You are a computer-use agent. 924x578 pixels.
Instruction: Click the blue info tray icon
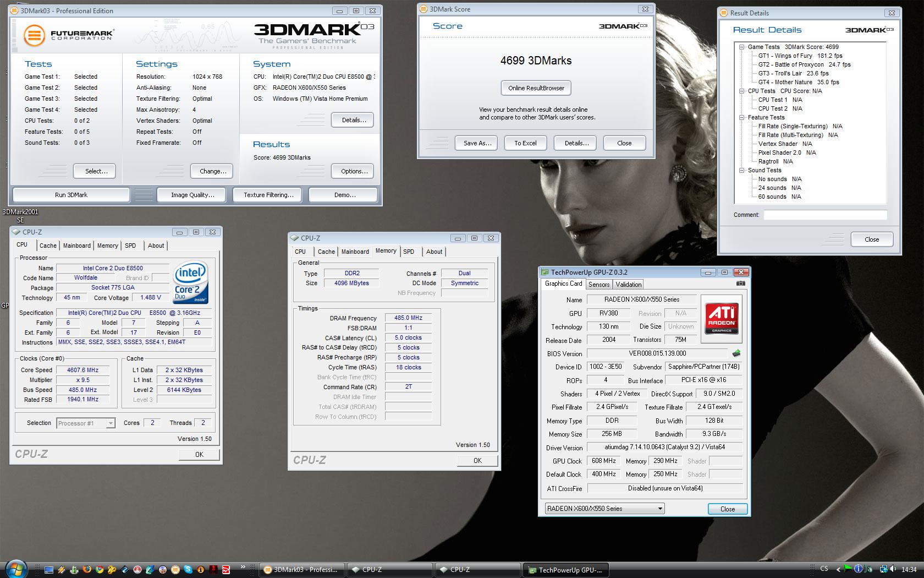tap(859, 569)
